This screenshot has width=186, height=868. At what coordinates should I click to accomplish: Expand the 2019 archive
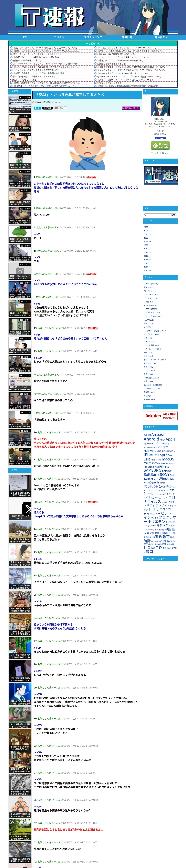(147, 249)
